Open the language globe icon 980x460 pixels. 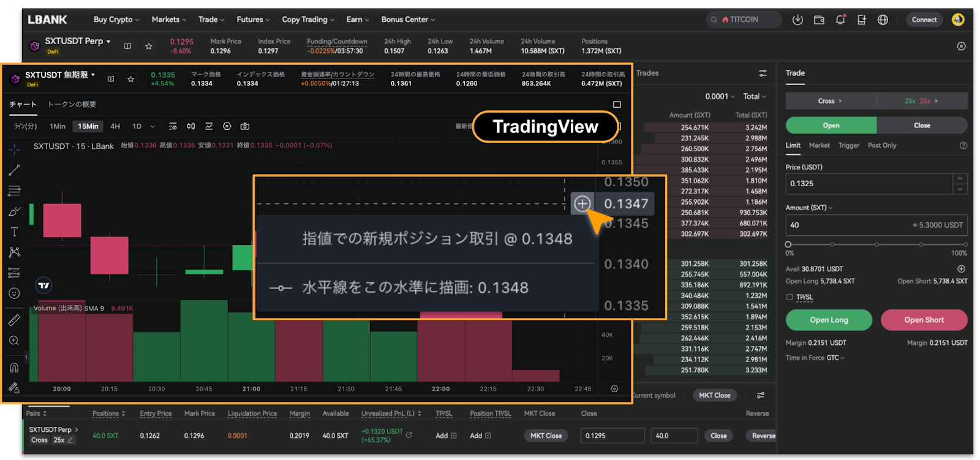pyautogui.click(x=883, y=20)
